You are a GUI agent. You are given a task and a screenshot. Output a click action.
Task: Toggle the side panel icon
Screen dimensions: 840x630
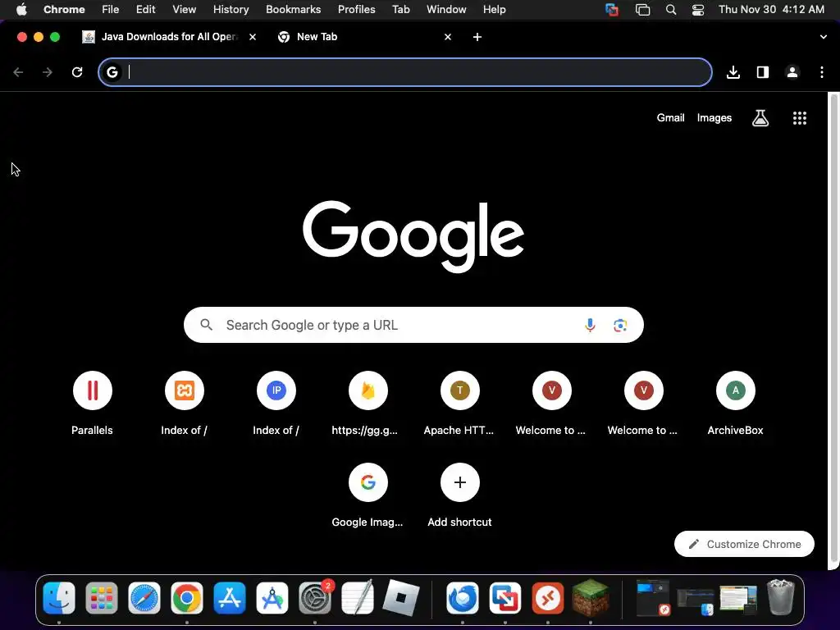[763, 72]
